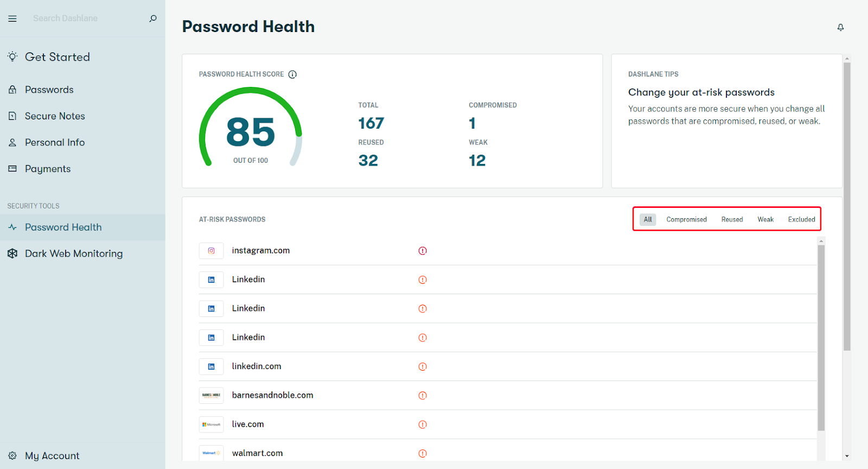Click instagram.com red warning icon
This screenshot has height=469, width=868.
[x=423, y=251]
